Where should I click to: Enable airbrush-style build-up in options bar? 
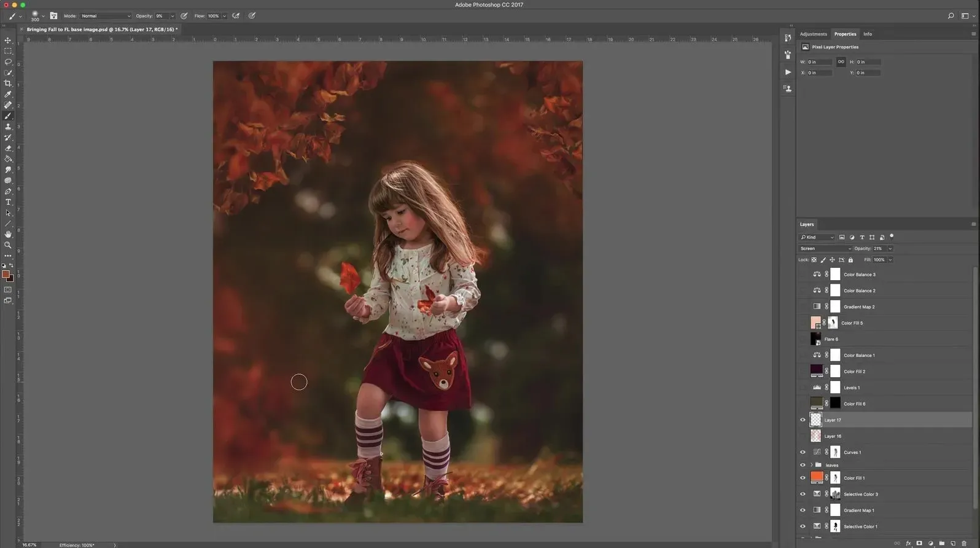(236, 16)
